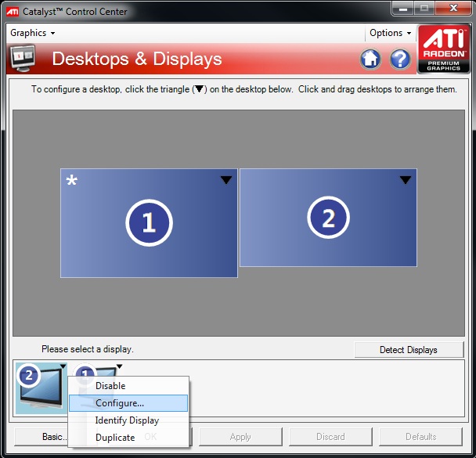
Task: Click the Basic... button
Action: coord(41,437)
